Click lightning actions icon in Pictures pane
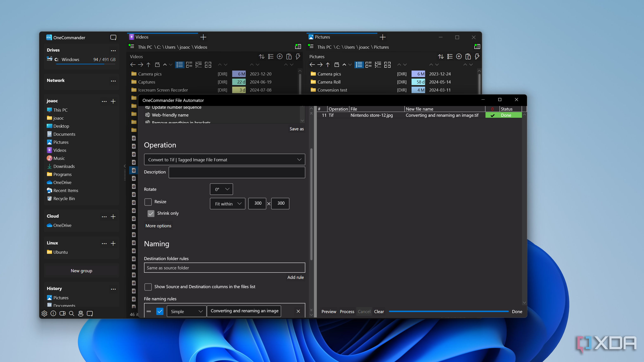This screenshot has width=644, height=362. [x=477, y=57]
